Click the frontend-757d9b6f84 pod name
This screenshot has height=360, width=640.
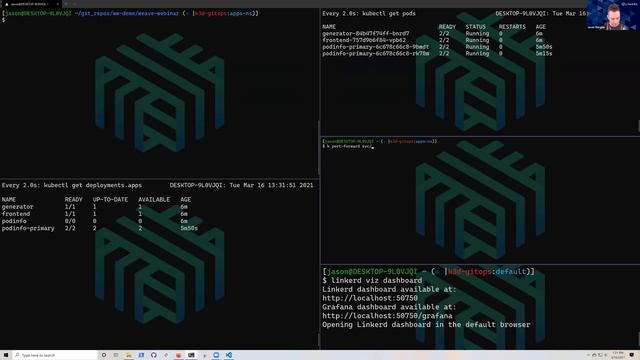364,40
